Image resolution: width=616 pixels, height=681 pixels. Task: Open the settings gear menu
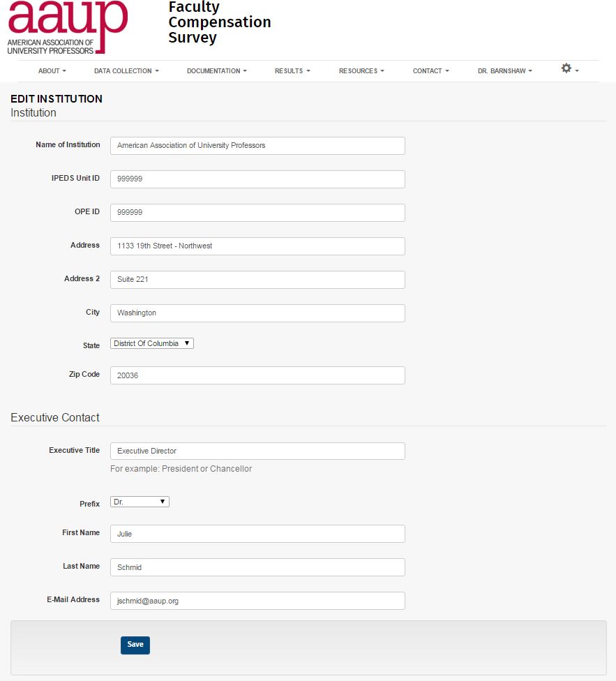pyautogui.click(x=569, y=68)
